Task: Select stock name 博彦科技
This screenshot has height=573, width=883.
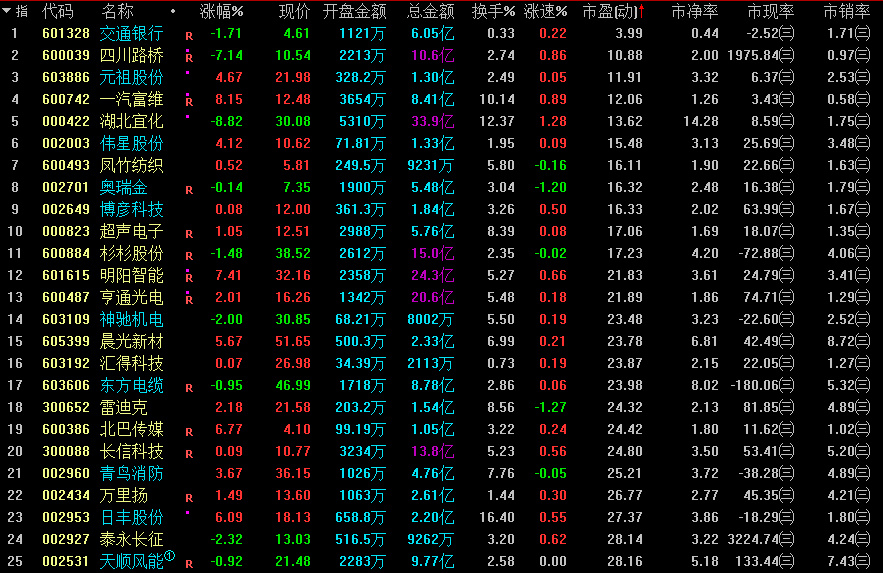Action: [x=131, y=209]
